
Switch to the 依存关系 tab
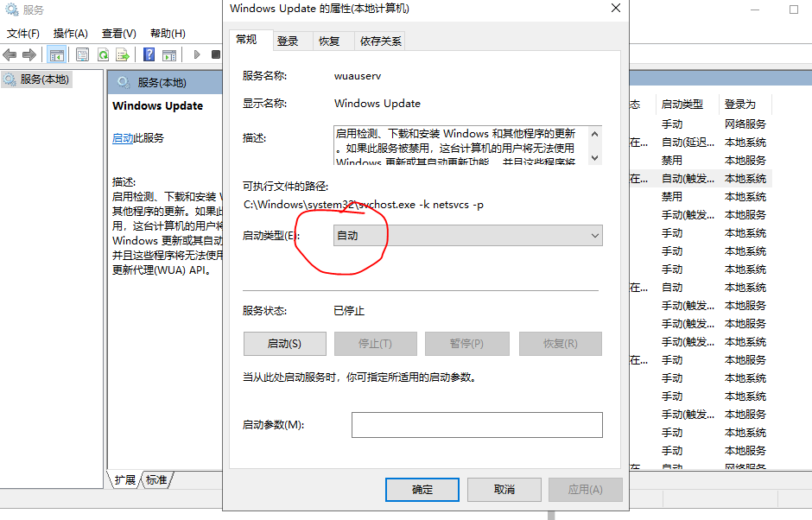tap(381, 41)
